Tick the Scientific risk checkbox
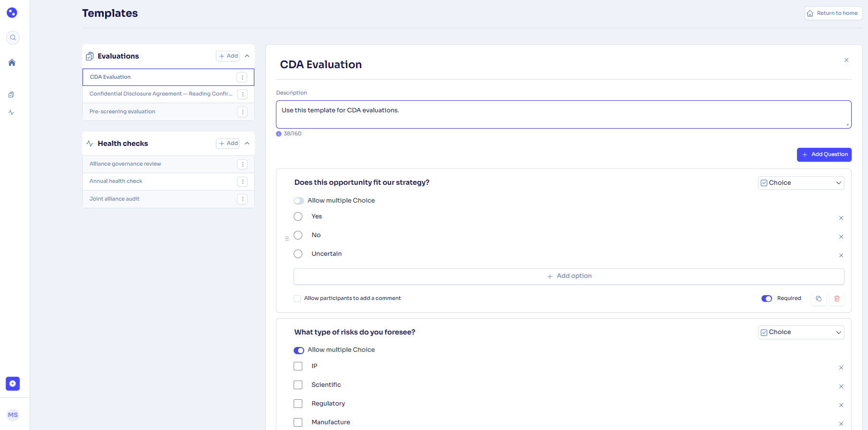This screenshot has height=430, width=868. 298,385
